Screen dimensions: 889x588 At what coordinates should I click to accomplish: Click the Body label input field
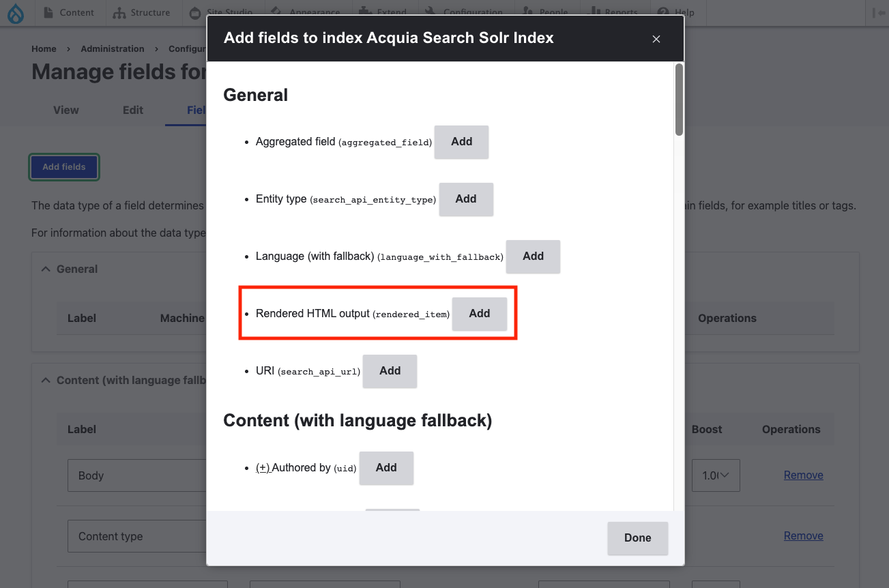pos(137,475)
